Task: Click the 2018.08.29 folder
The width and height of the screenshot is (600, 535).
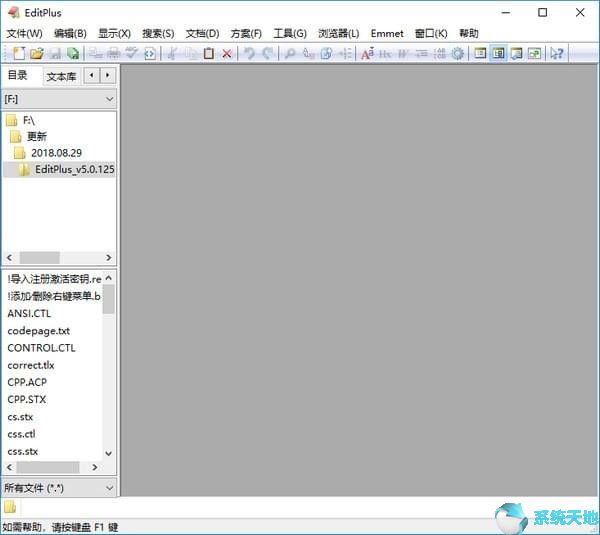Action: click(56, 153)
